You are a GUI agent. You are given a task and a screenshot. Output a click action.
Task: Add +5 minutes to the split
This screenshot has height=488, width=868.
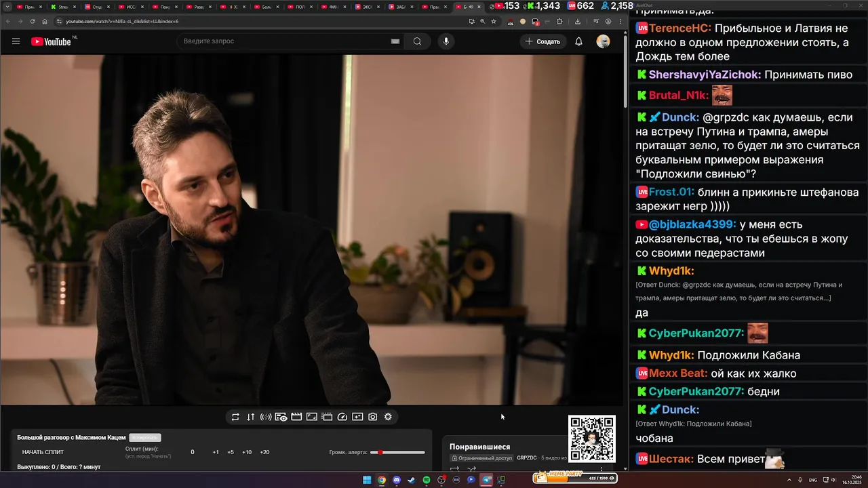coord(231,452)
